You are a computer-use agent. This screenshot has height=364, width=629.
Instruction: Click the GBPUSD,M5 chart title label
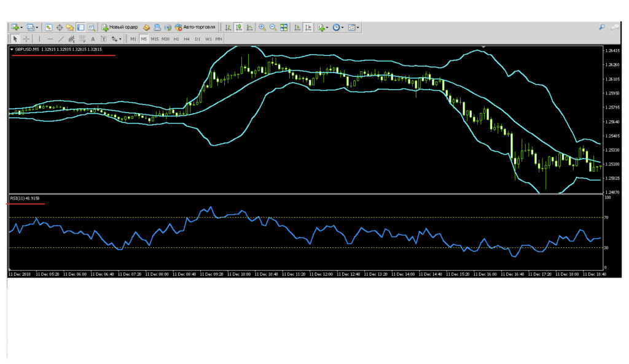point(28,49)
